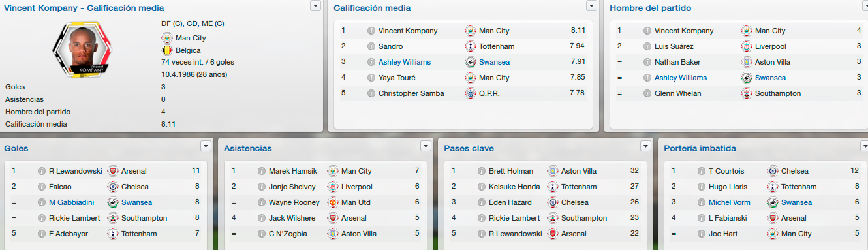Open Ashley Williams link in Calificación media
Screen dimensions: 868x250
(405, 62)
